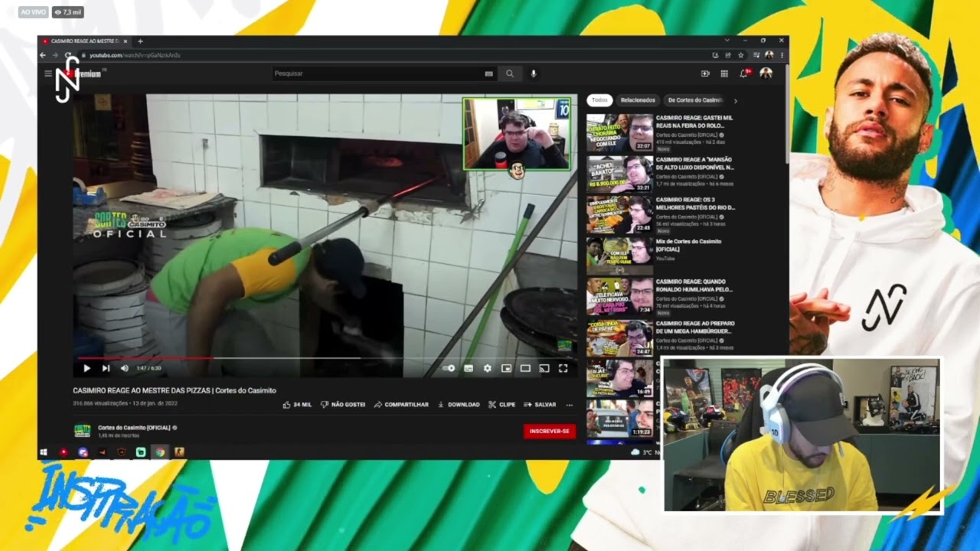Open the Windows Start menu

click(x=44, y=452)
